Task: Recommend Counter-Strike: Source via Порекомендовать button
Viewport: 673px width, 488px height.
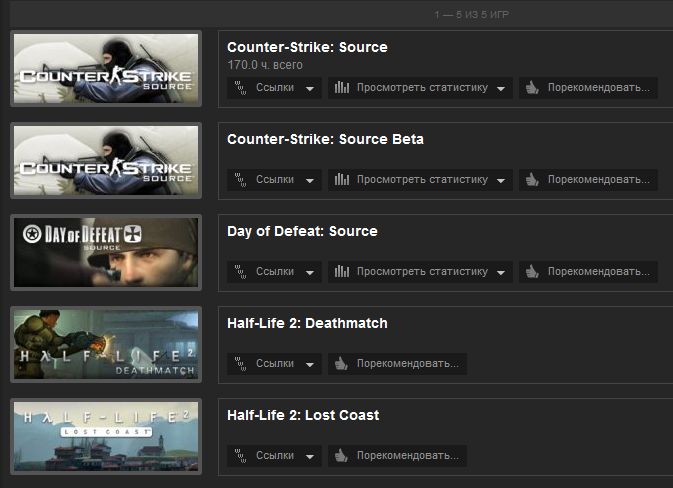Action: coord(588,88)
